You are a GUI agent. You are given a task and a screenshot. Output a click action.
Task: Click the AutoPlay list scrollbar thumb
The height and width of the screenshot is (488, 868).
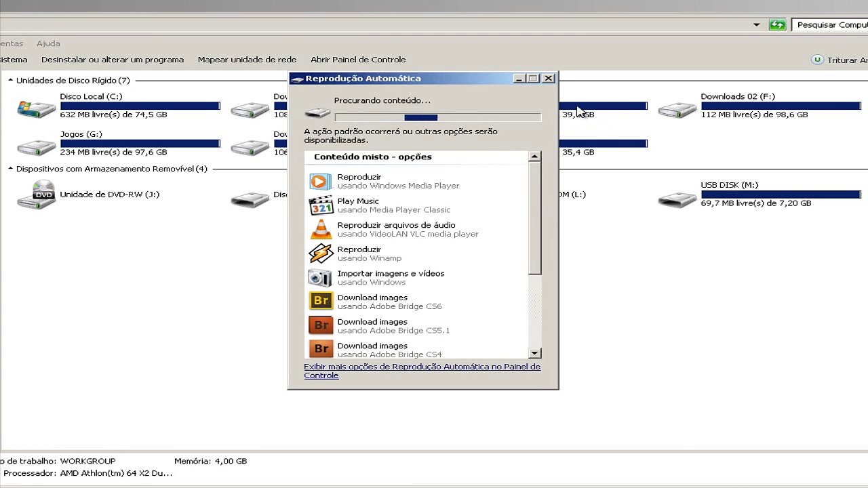point(534,218)
